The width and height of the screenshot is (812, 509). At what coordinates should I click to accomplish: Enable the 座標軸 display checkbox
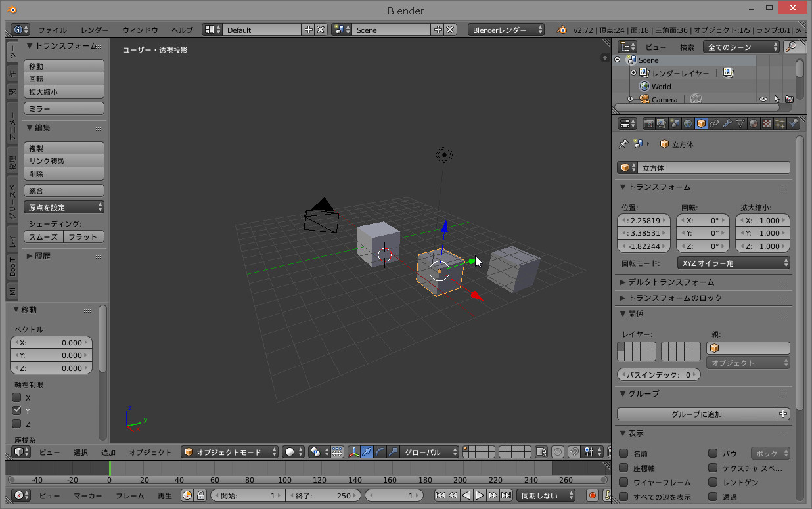(x=623, y=468)
